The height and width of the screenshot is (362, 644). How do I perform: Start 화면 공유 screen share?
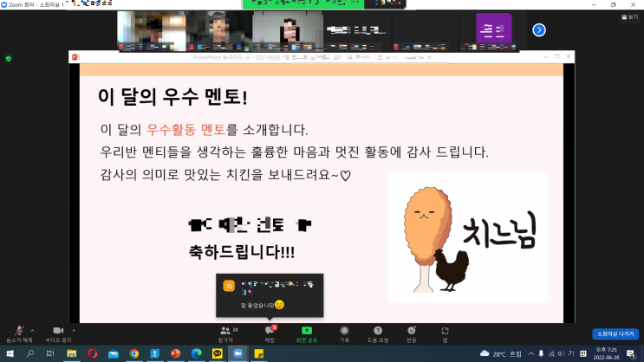point(306,334)
